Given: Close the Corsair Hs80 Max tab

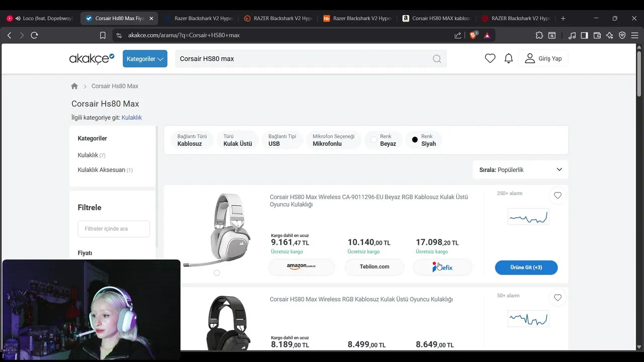Looking at the screenshot, I should pyautogui.click(x=151, y=18).
